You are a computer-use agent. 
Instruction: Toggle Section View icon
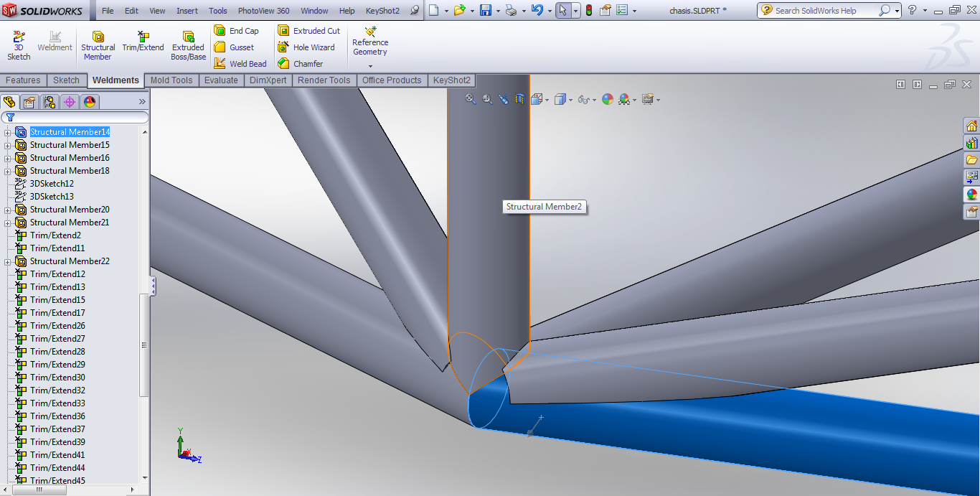point(520,99)
